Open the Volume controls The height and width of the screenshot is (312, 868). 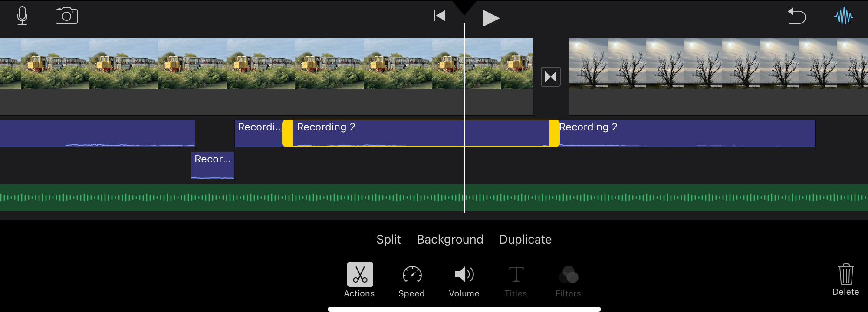(x=464, y=282)
